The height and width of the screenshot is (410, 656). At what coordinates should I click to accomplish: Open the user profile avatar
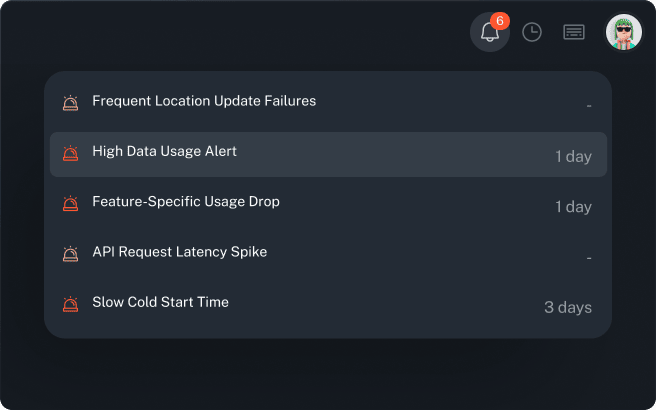[x=623, y=32]
